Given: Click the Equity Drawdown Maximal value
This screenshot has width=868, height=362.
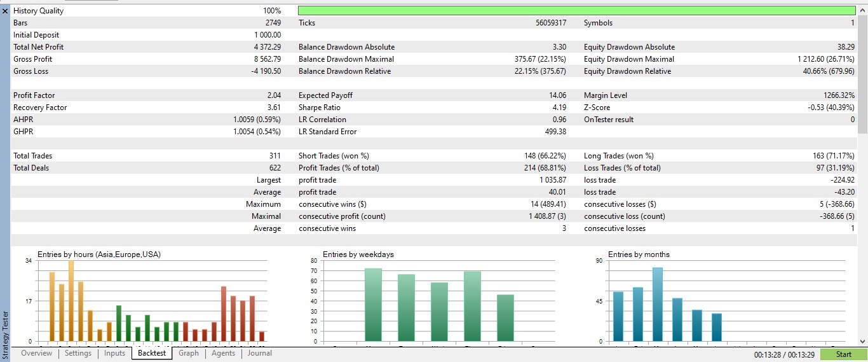Looking at the screenshot, I should click(x=826, y=59).
